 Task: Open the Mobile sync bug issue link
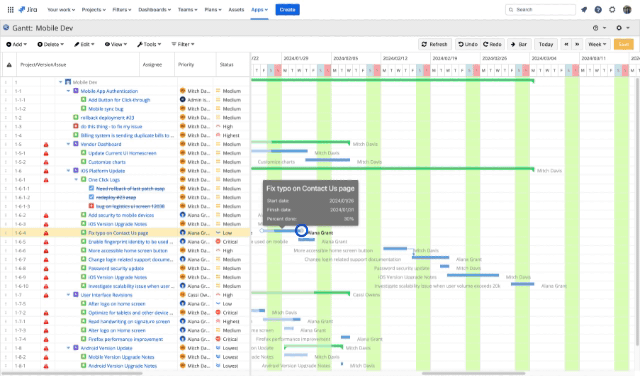(x=106, y=109)
